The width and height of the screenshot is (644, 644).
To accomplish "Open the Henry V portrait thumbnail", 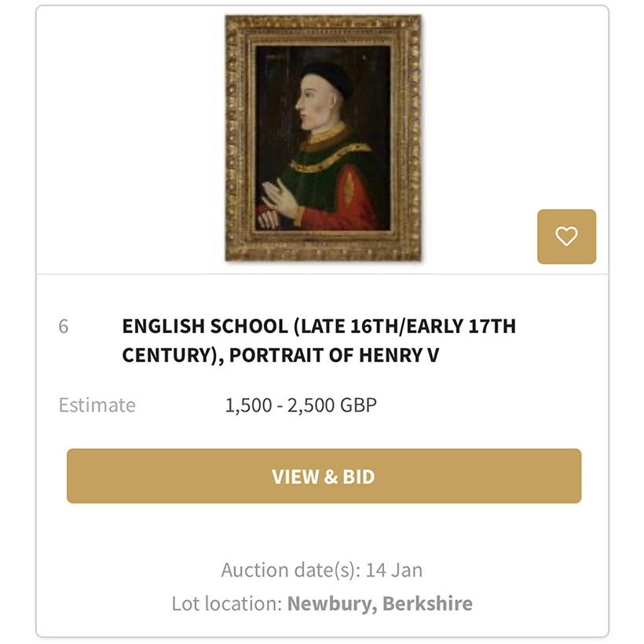I will tap(323, 137).
